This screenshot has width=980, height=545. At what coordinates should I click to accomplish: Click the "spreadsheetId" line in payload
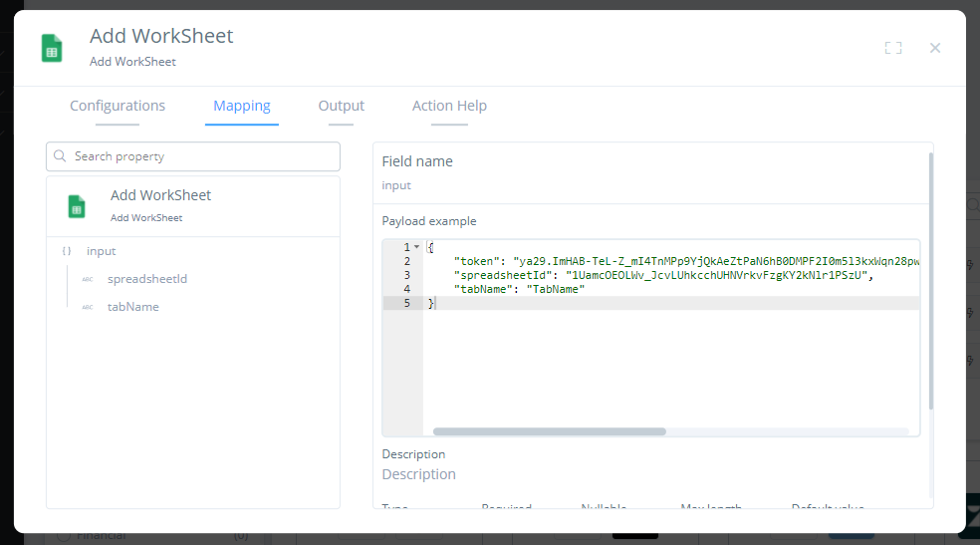(663, 275)
